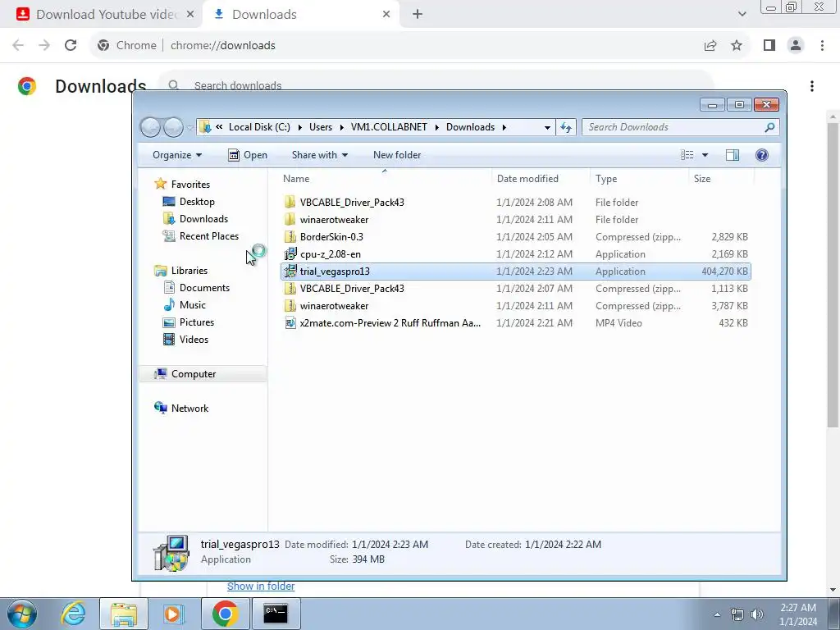Select the x2mate.com MP4 video icon

click(x=290, y=322)
